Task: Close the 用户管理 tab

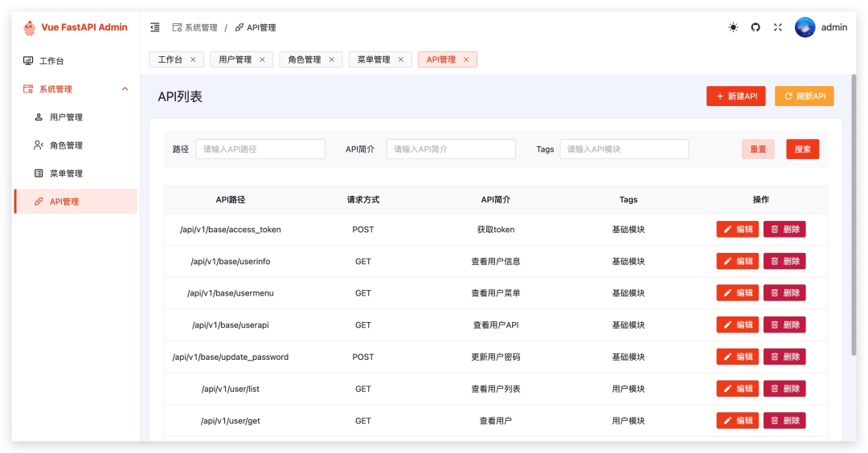Action: pos(262,59)
